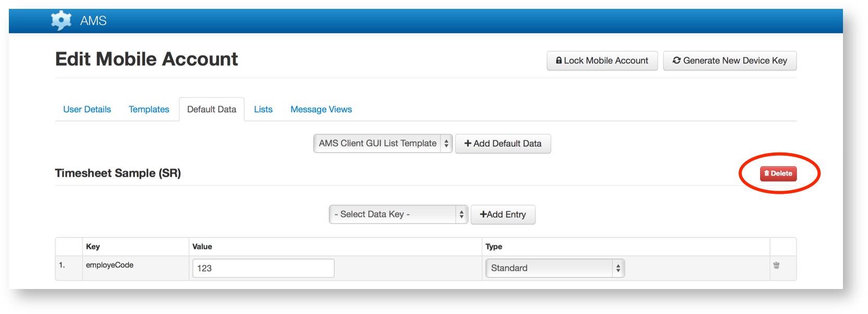This screenshot has height=314, width=868.
Task: Focus the Value field containing 123
Action: tap(263, 268)
